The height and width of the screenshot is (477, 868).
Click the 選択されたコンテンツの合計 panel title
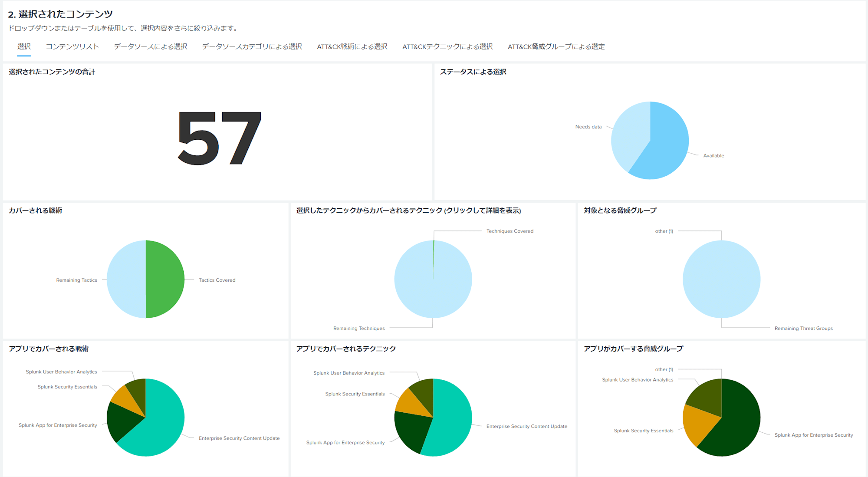(52, 72)
